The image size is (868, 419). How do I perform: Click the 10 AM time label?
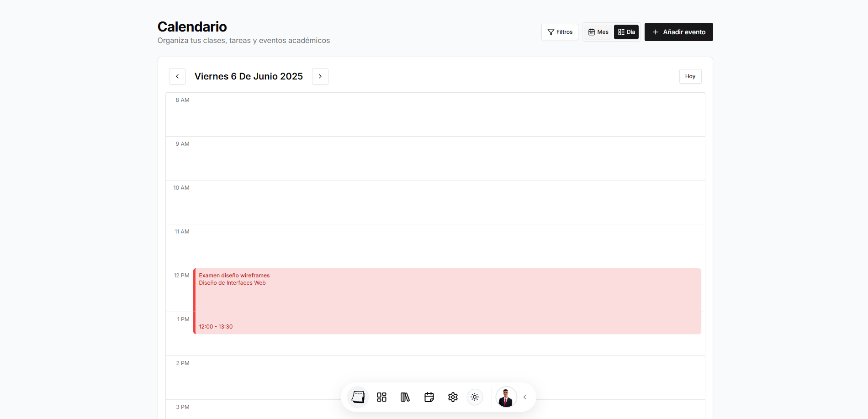(x=181, y=188)
